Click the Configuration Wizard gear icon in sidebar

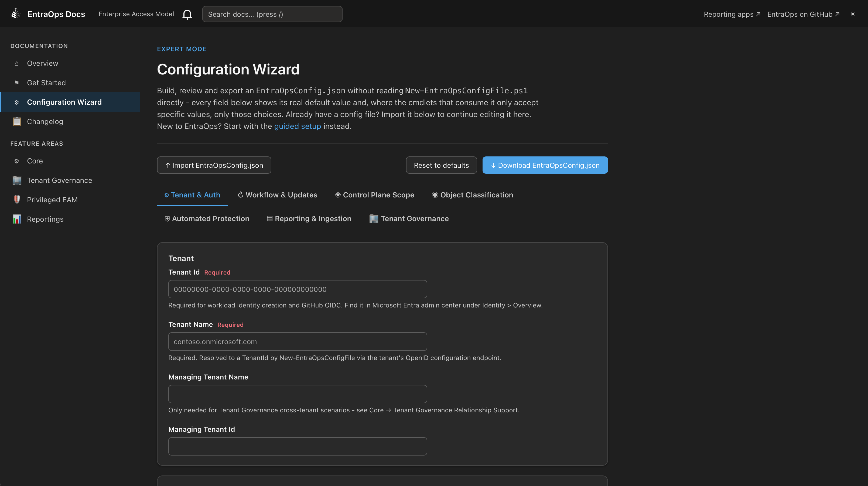coord(16,102)
